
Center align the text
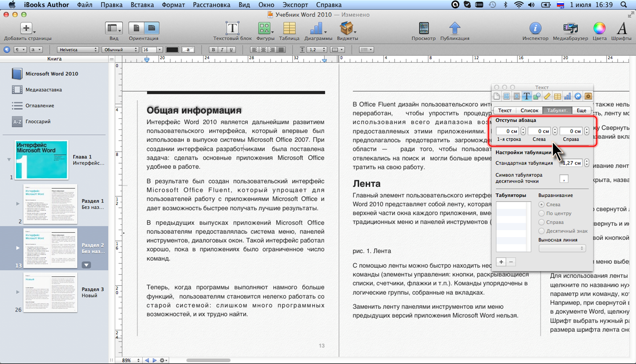(x=263, y=50)
